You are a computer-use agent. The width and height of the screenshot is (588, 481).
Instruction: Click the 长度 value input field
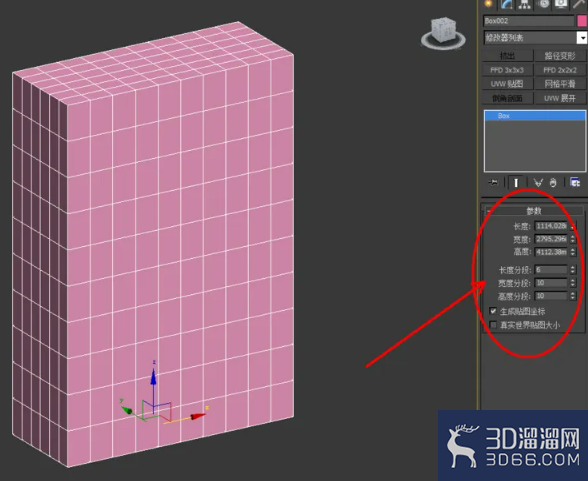551,226
